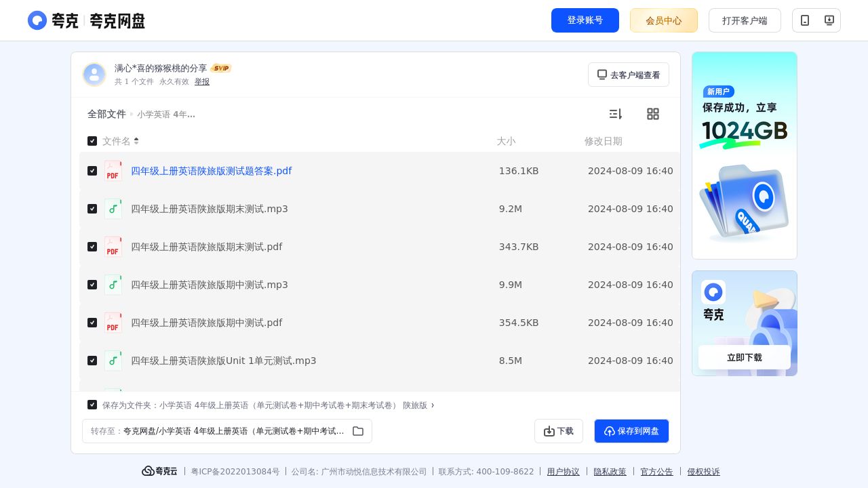Click size value 136.1KB
This screenshot has width=868, height=488.
coord(519,171)
